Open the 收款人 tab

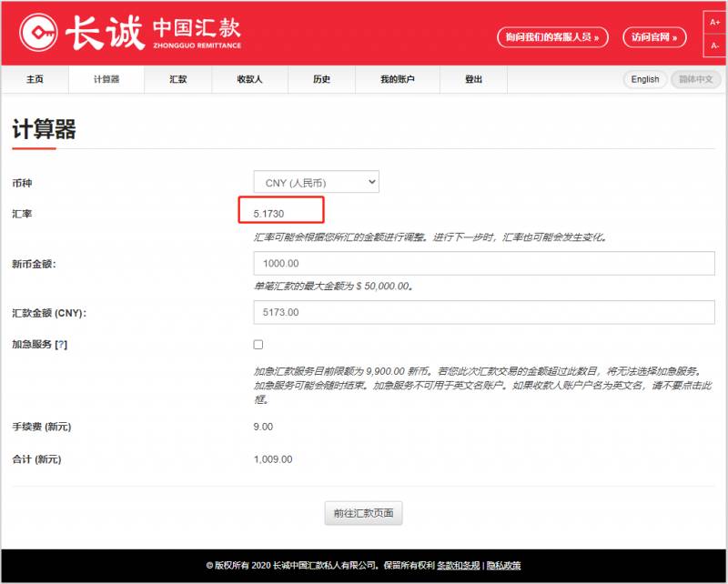point(249,79)
